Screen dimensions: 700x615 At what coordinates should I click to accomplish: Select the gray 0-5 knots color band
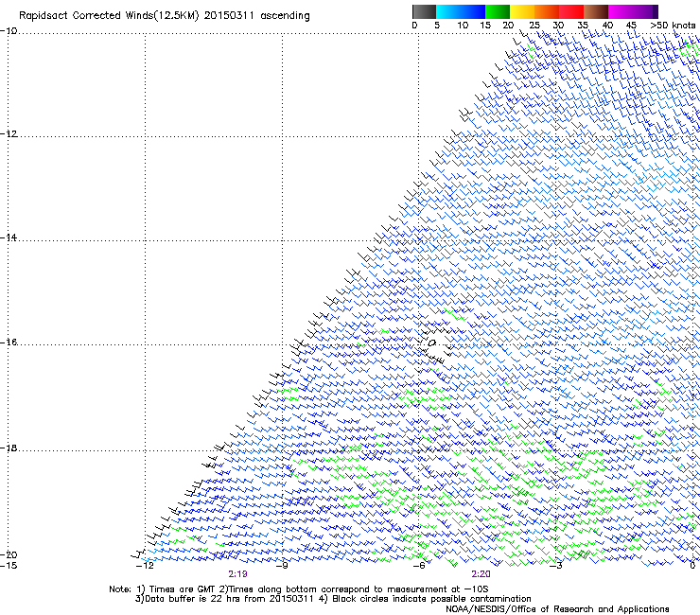pos(424,11)
